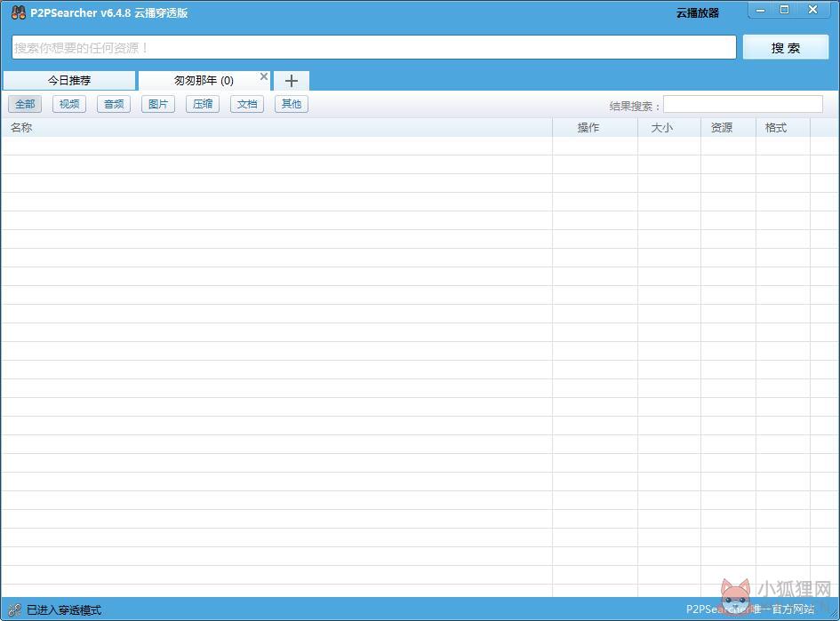Switch to the 今日推荐 tab
The width and height of the screenshot is (840, 621).
(69, 81)
